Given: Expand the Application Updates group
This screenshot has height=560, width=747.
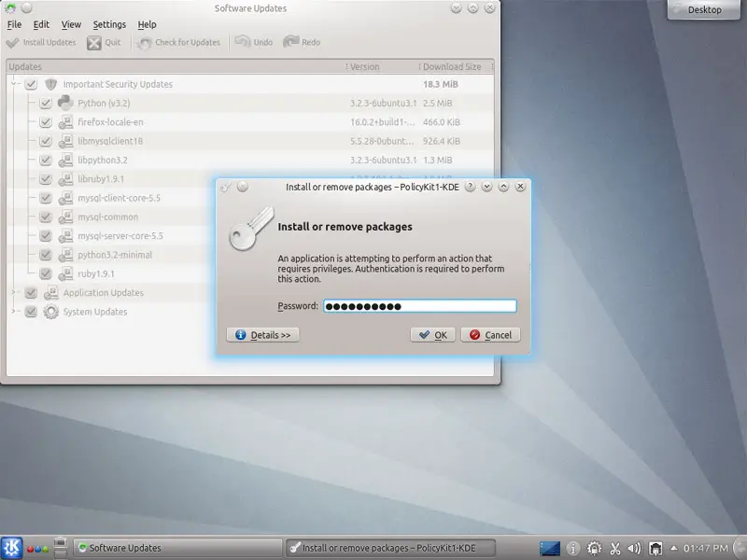Looking at the screenshot, I should pos(14,293).
